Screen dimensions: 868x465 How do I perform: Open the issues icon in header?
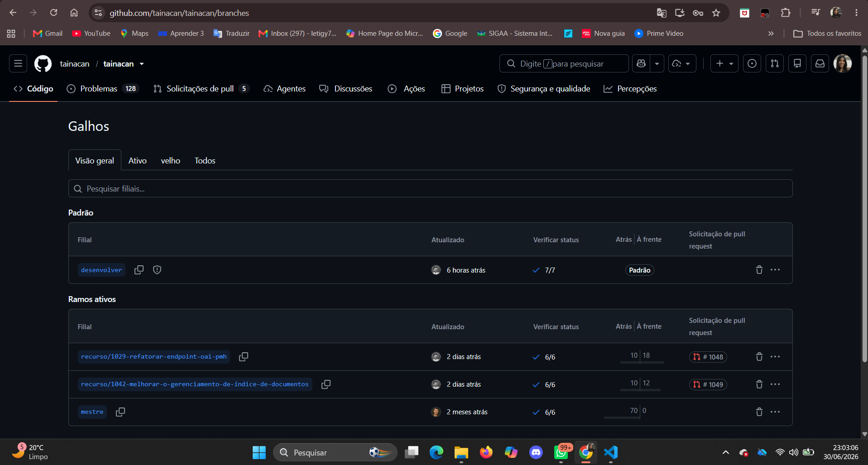tap(752, 64)
